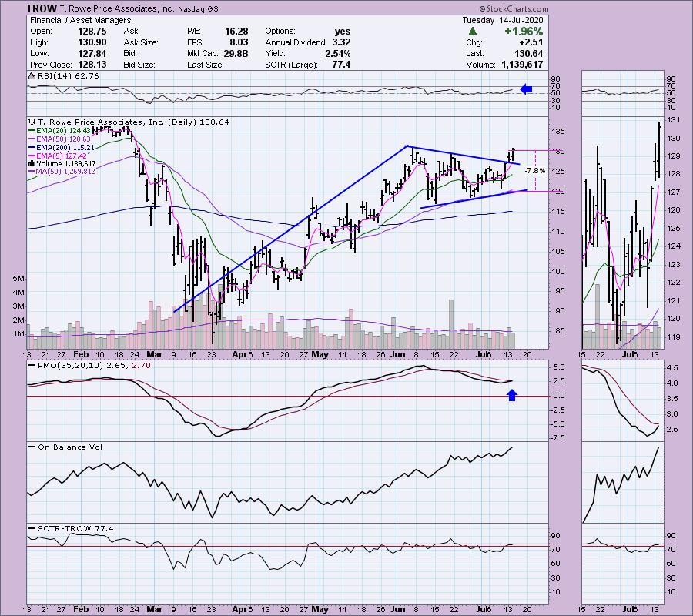Click the P/E value 16.28
The height and width of the screenshot is (616, 693).
tap(236, 32)
